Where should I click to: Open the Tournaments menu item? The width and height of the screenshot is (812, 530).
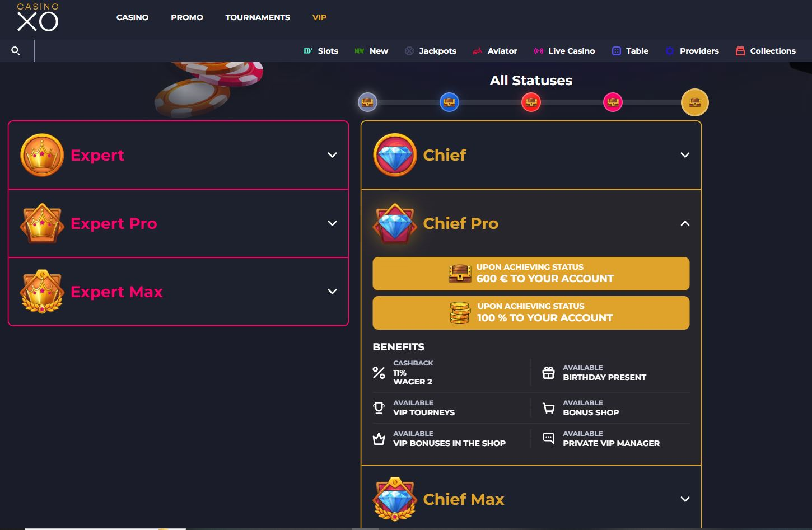(x=258, y=17)
